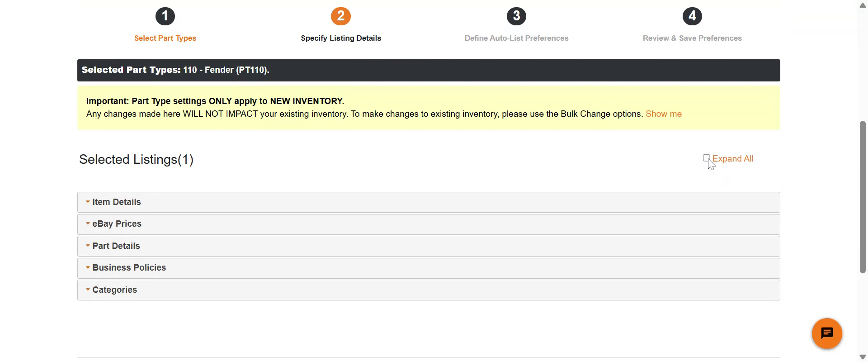Click the Show me link
Viewport: 868px width, 362px height.
click(663, 114)
